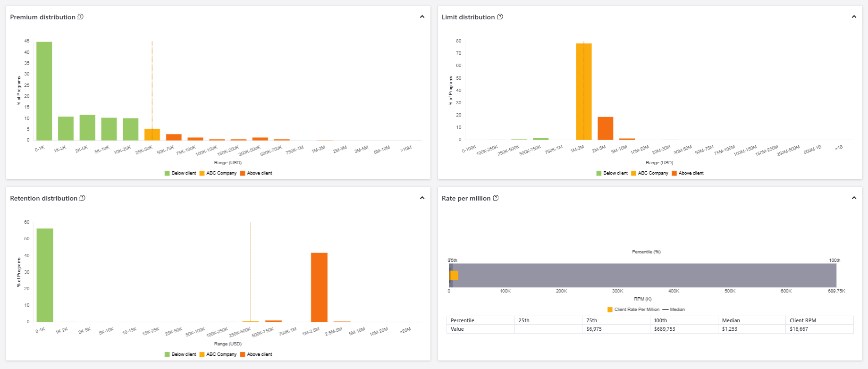Toggle Median legend in Rate chart
Image resolution: width=868 pixels, height=369 pixels.
point(674,310)
